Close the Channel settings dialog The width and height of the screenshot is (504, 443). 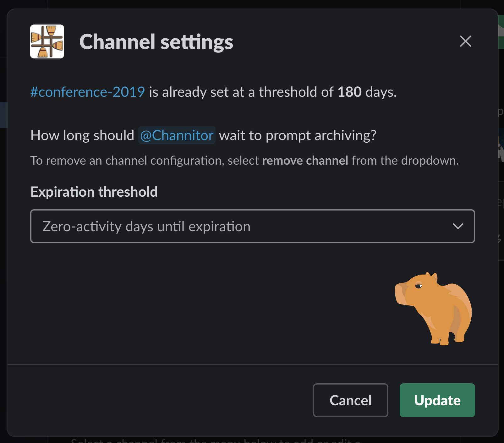[465, 41]
